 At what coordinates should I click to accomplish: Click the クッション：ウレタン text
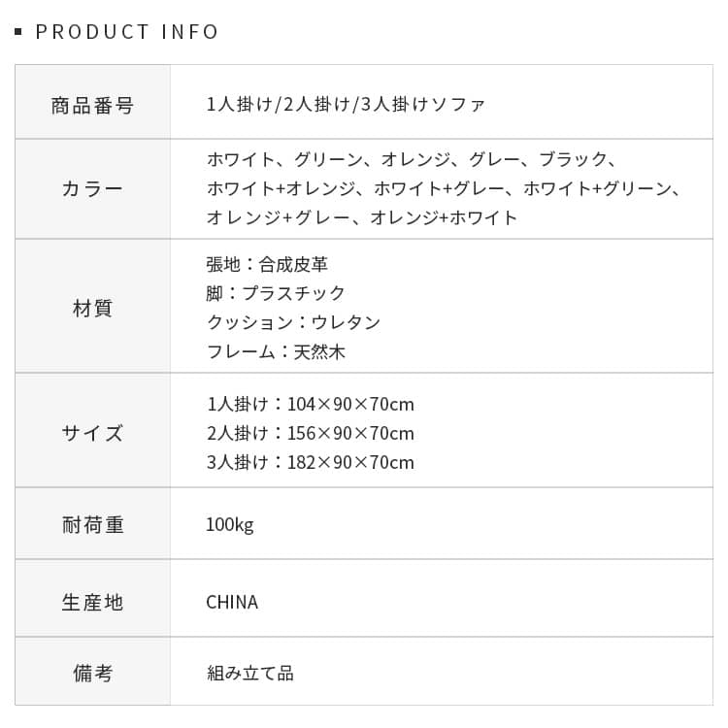pyautogui.click(x=293, y=322)
